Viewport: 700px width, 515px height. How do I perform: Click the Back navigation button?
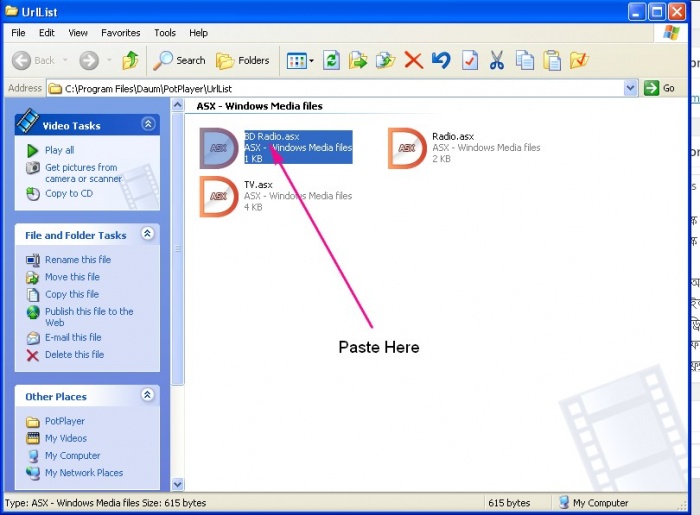click(x=33, y=60)
